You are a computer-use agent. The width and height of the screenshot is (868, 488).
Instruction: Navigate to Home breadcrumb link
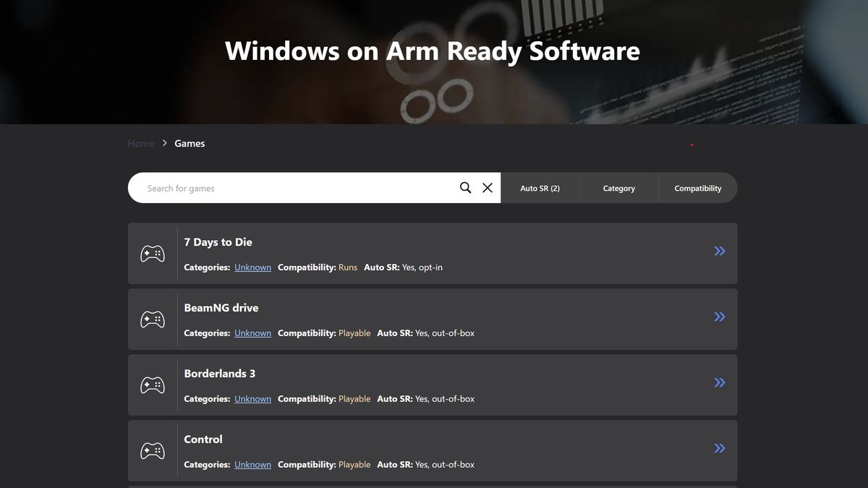point(141,142)
